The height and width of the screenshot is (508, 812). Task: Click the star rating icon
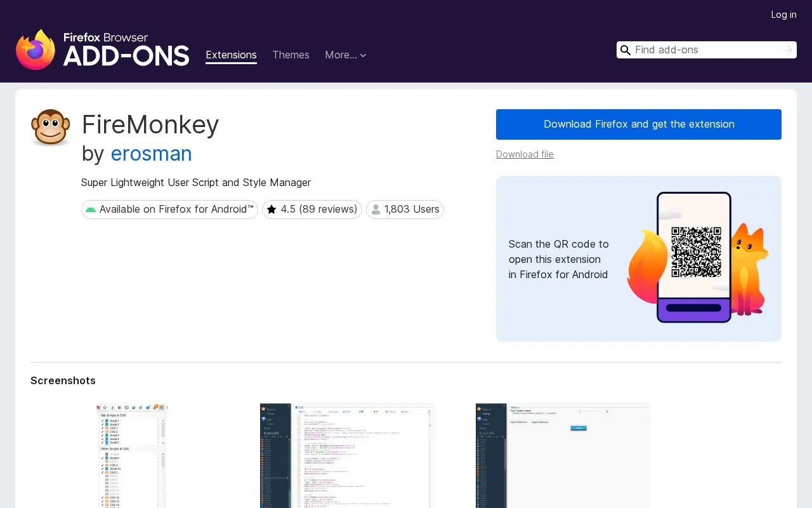(272, 210)
